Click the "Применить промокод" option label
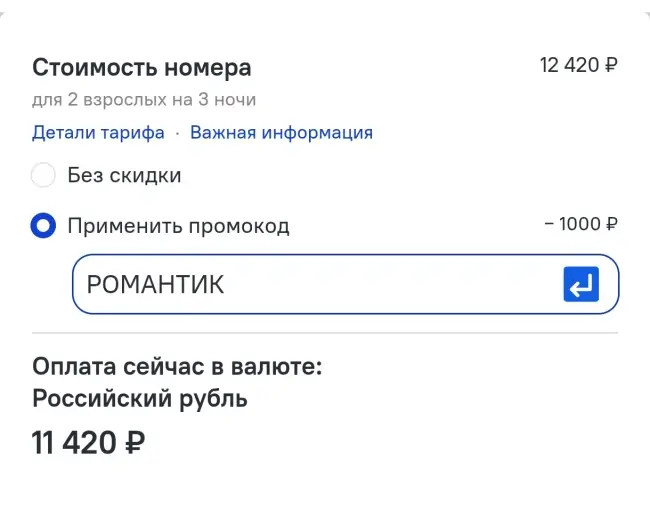The width and height of the screenshot is (650, 524). pos(178,226)
